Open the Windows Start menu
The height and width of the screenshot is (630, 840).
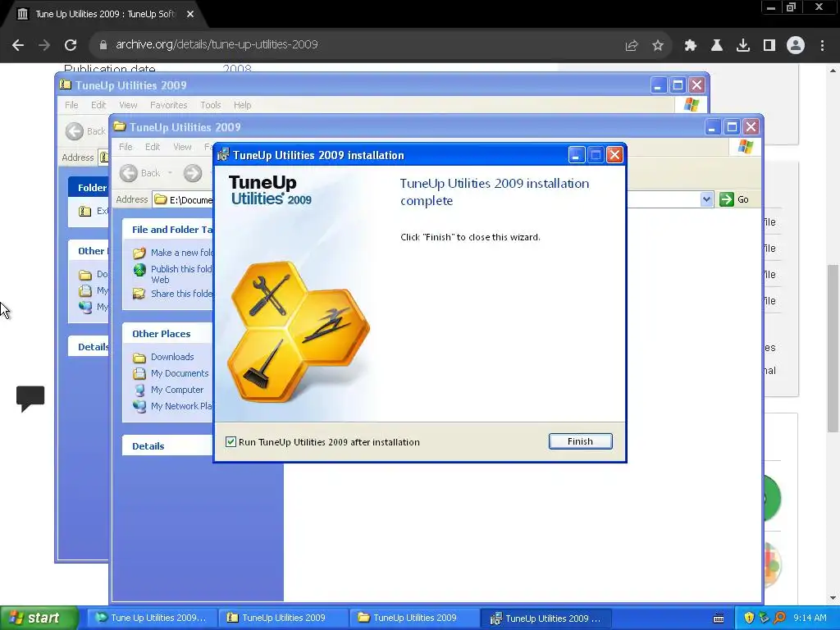click(39, 619)
